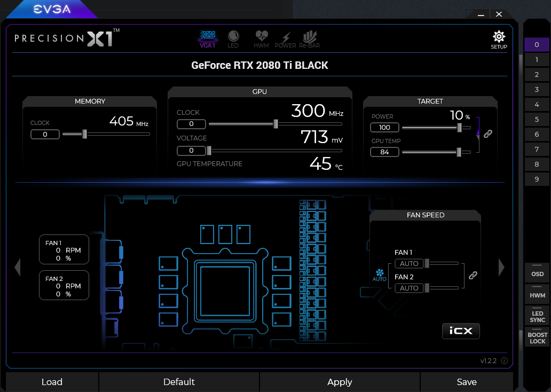Toggle the HWM side switch
This screenshot has height=392, width=551.
coord(537,294)
